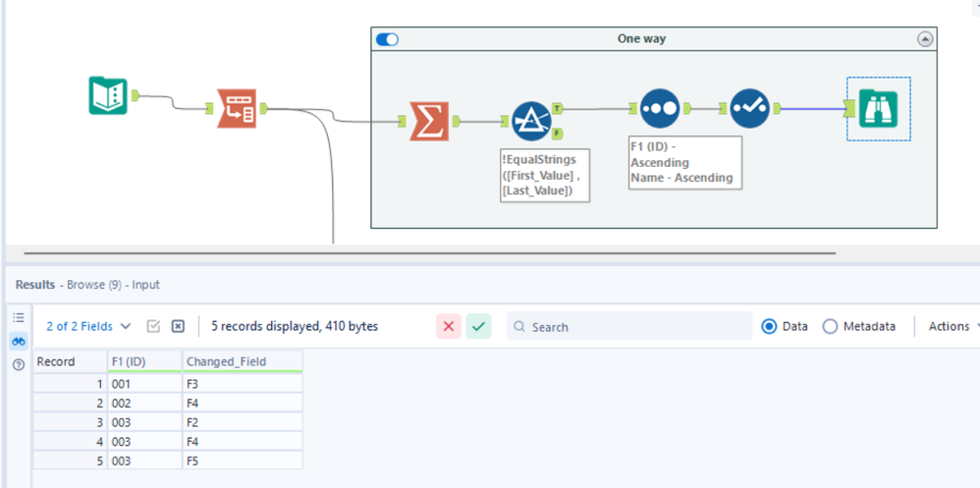Viewport: 980px width, 488px height.
Task: Click the Filter tool's F output anchor
Action: point(558,133)
